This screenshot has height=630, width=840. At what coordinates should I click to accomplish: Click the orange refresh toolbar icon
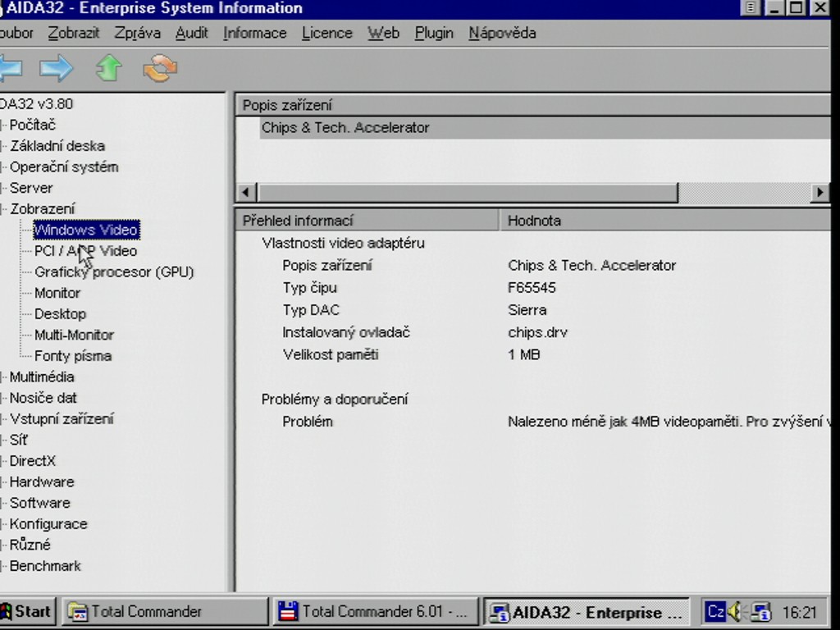pyautogui.click(x=160, y=69)
